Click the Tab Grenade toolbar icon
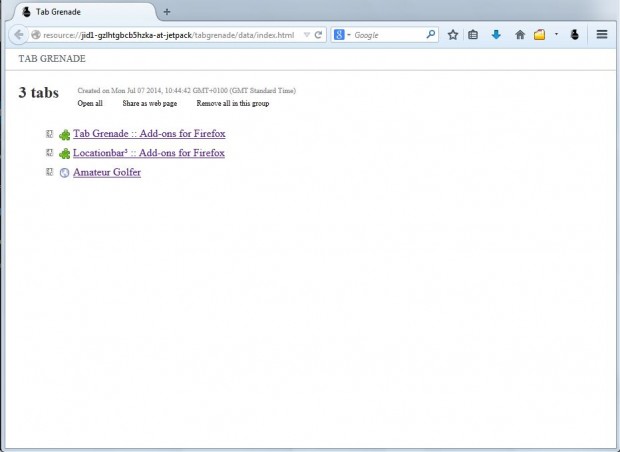Image resolution: width=620 pixels, height=452 pixels. pyautogui.click(x=575, y=35)
